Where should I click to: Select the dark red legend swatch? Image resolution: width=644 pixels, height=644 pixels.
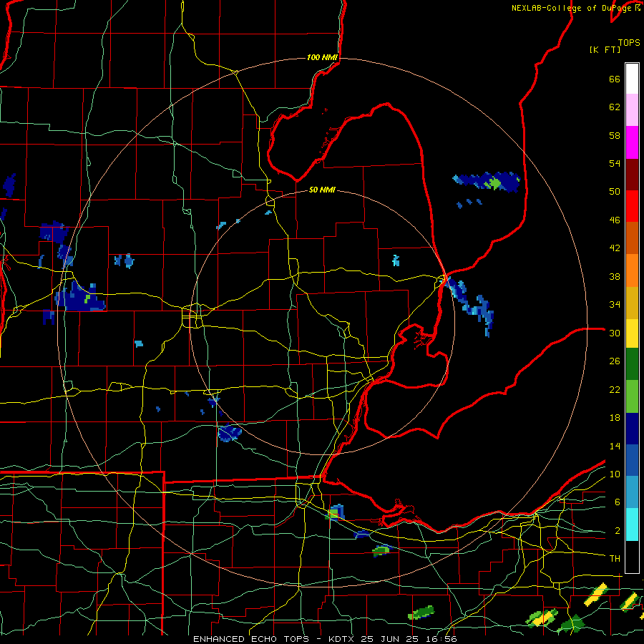(632, 174)
